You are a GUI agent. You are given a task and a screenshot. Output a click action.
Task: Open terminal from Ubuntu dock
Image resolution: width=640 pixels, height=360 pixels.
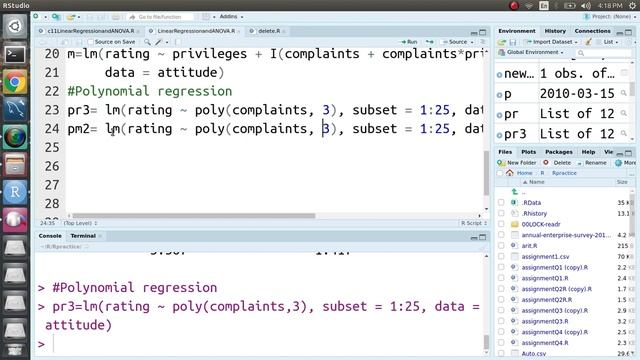[x=15, y=54]
